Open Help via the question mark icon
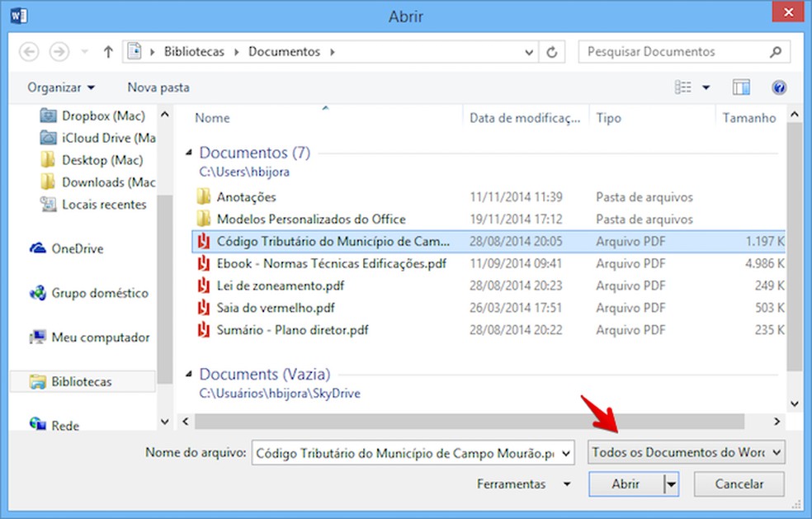This screenshot has height=519, width=812. [779, 87]
